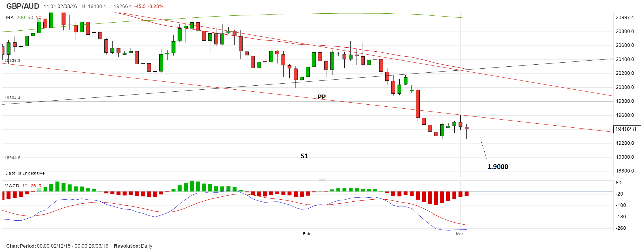The width and height of the screenshot is (644, 251).
Task: Select the PP pivot point label
Action: 322,97
